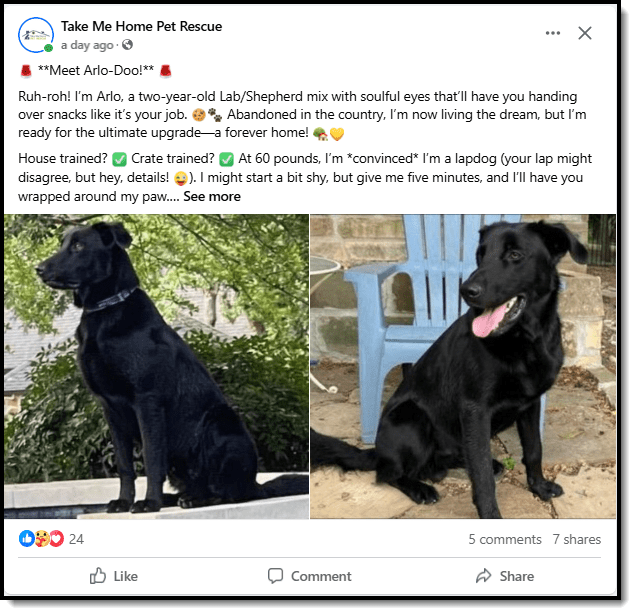Click the blue thumbs-up reaction icon
Viewport: 636px width, 615px height.
(x=26, y=539)
